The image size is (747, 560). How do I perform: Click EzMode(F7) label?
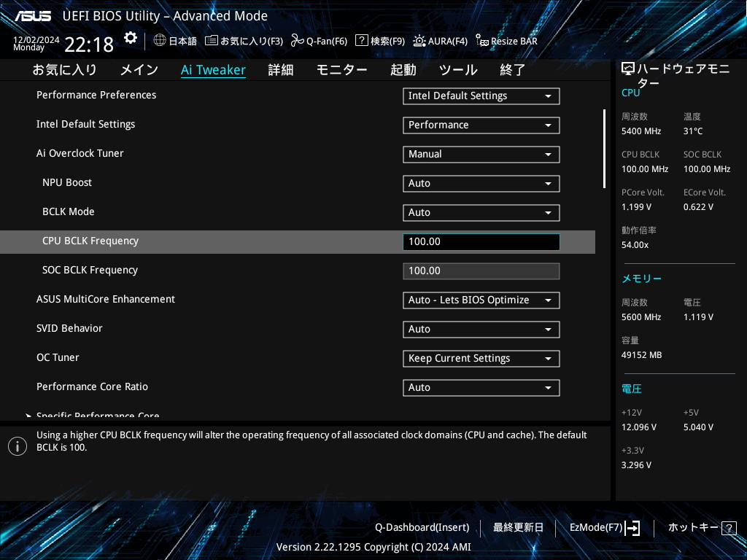click(596, 528)
